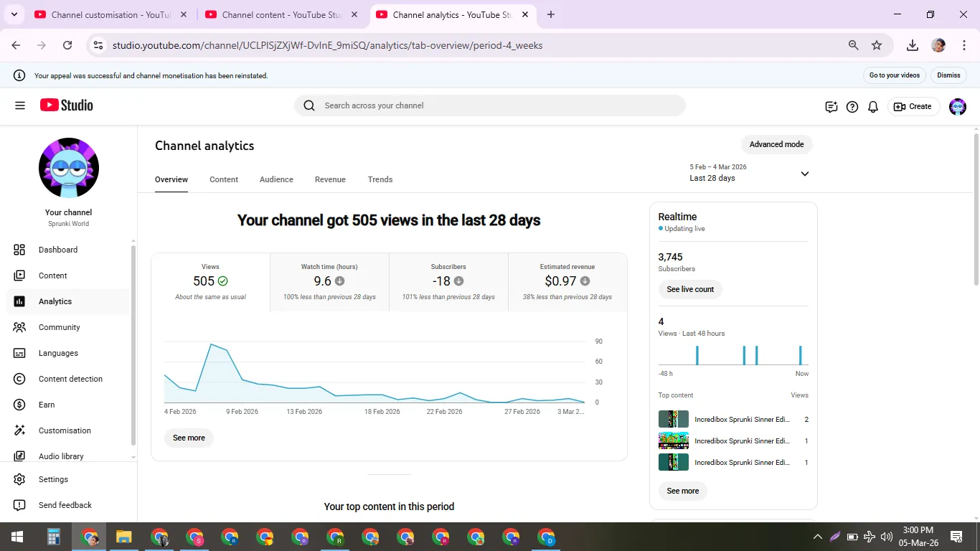
Task: Click See live count button
Action: pyautogui.click(x=690, y=289)
